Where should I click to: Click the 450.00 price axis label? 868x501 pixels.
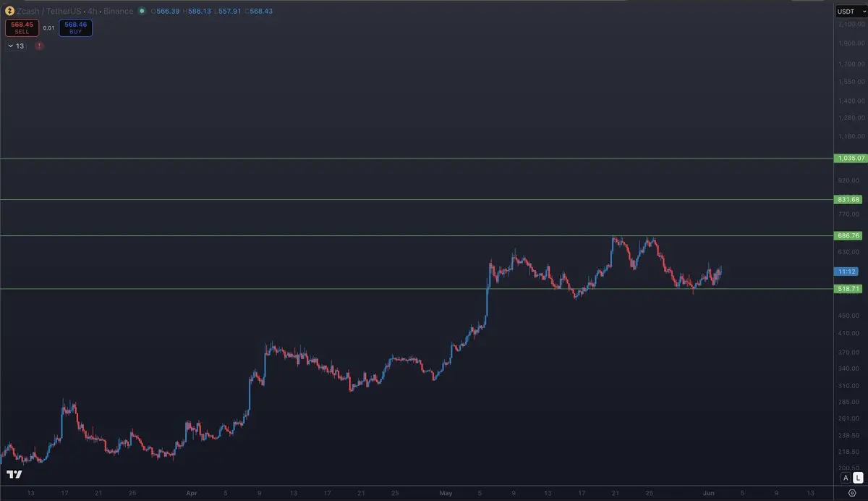849,315
